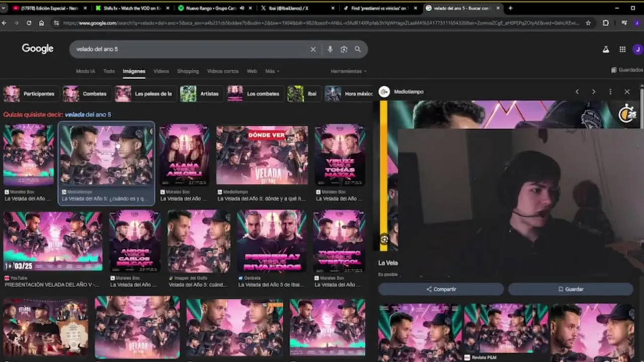The height and width of the screenshot is (362, 644).
Task: Open Guardados saved items
Action: (x=627, y=70)
